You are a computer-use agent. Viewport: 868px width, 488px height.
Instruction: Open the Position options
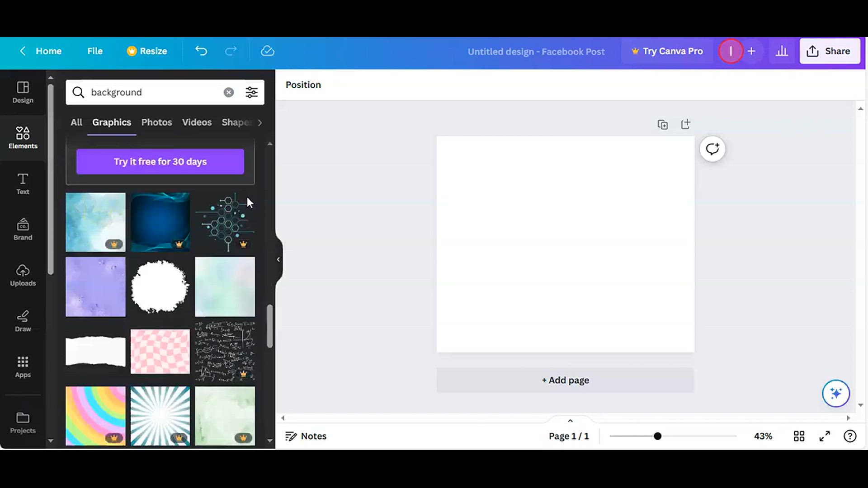(x=303, y=84)
